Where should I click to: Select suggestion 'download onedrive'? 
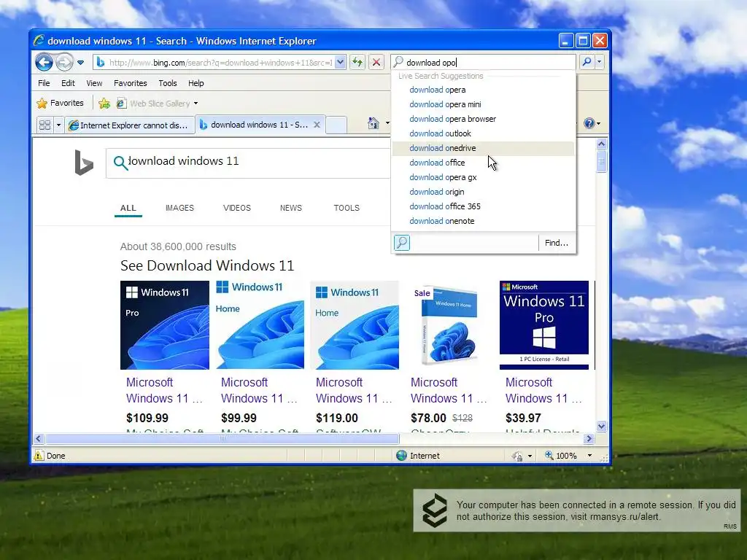(483, 148)
